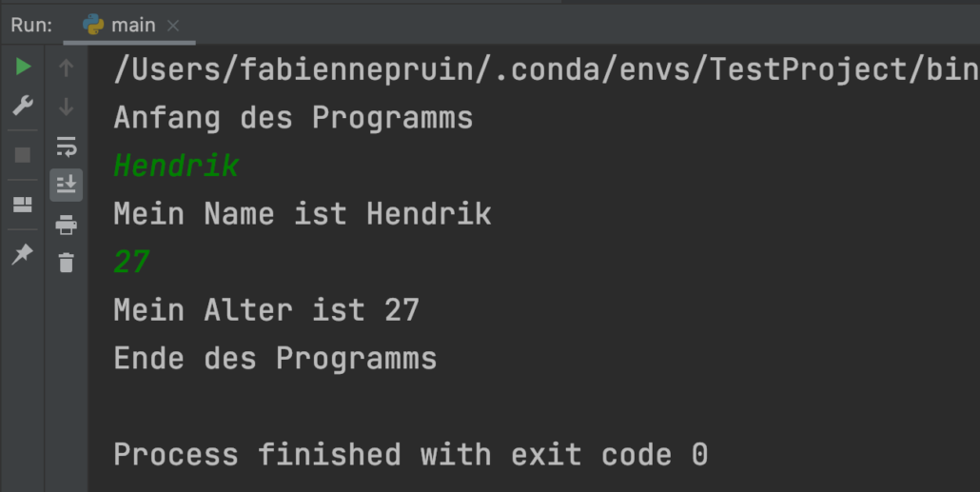
Task: Toggle scroll to end of output
Action: tap(66, 185)
